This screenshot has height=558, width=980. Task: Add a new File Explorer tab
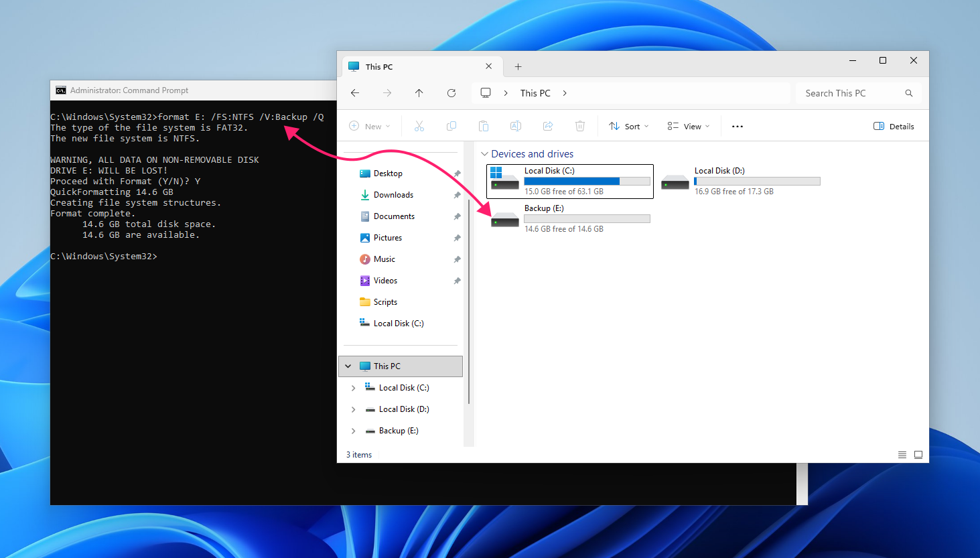coord(518,67)
